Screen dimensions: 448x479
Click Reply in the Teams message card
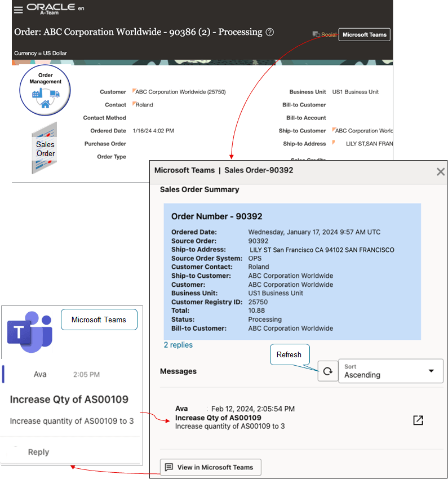click(38, 452)
